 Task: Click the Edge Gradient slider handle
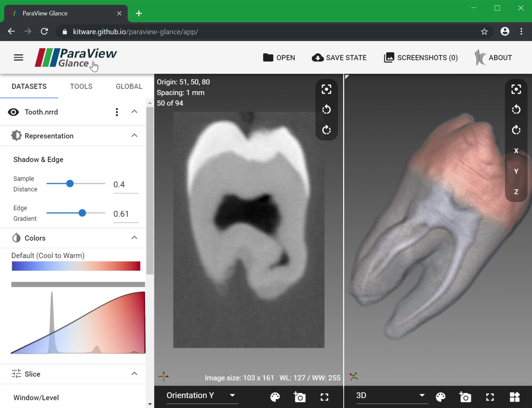82,213
